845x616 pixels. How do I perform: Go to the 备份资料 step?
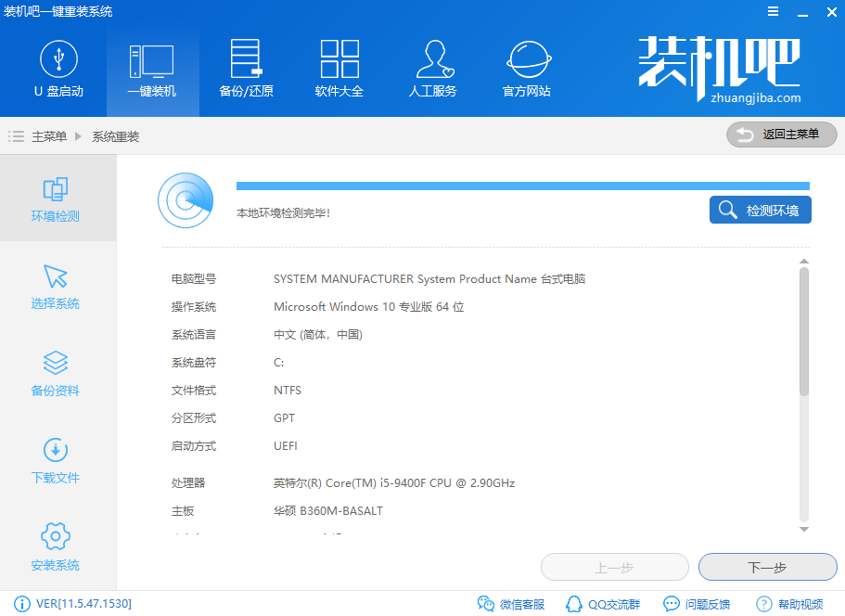tap(56, 369)
